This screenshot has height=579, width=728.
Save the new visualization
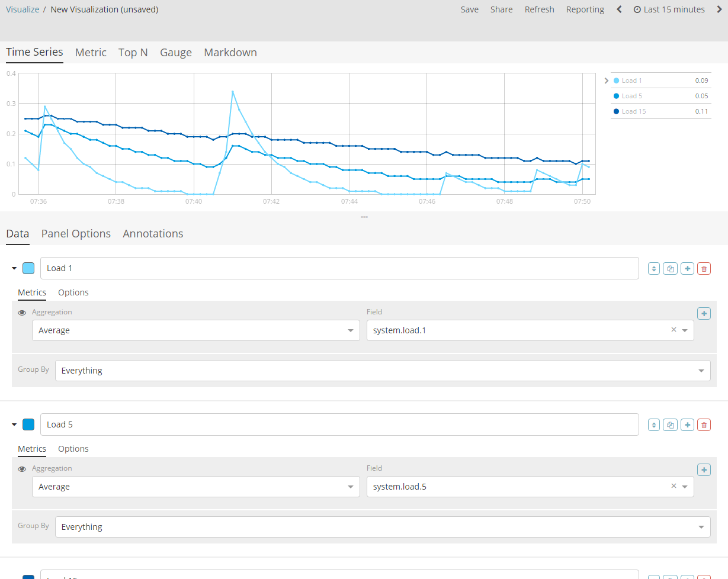(469, 9)
